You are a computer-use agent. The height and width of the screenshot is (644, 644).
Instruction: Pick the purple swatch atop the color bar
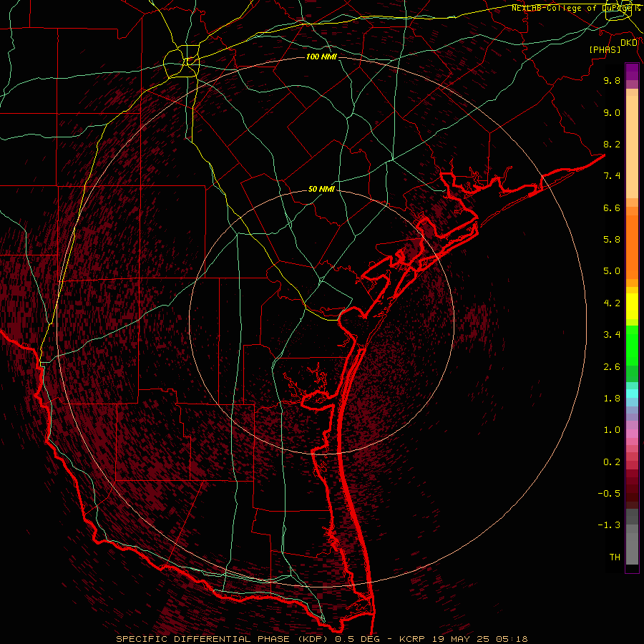click(632, 72)
